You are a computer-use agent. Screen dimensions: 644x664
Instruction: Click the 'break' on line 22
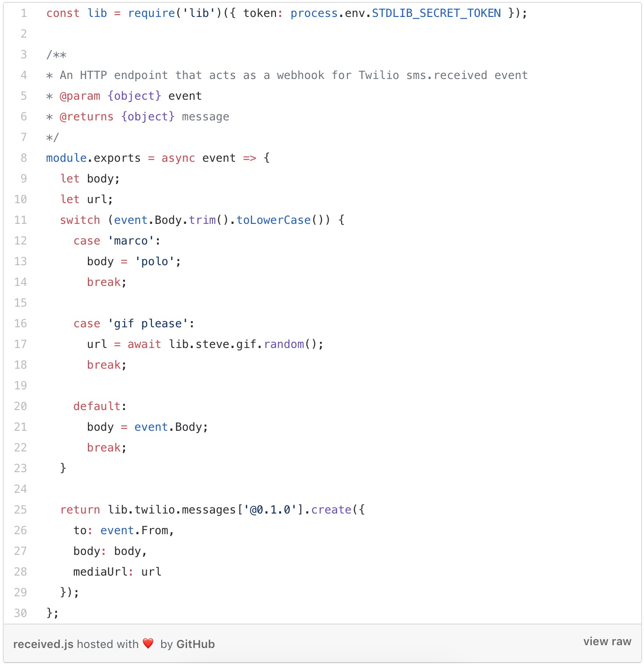(x=104, y=448)
